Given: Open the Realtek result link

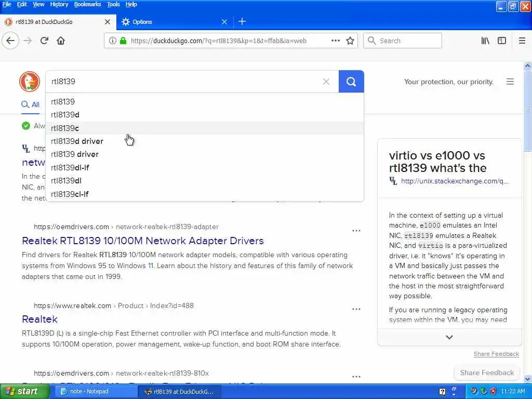Looking at the screenshot, I should pos(39,320).
